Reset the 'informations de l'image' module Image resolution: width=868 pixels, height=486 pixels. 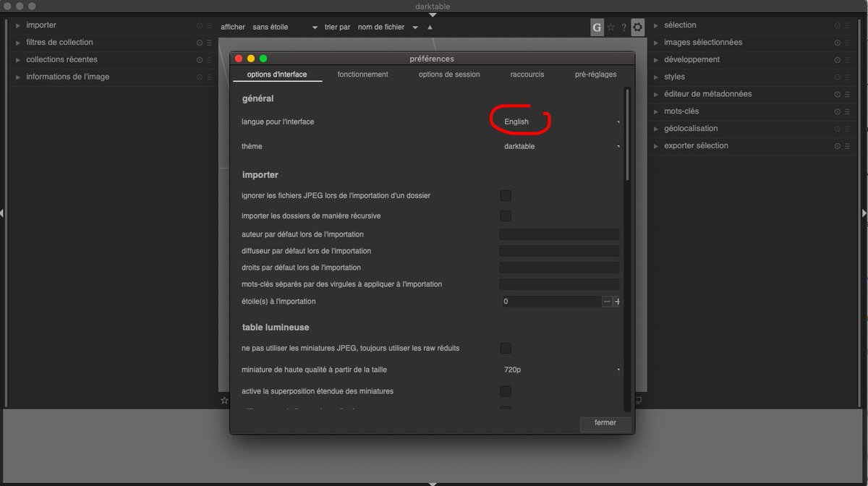point(200,77)
